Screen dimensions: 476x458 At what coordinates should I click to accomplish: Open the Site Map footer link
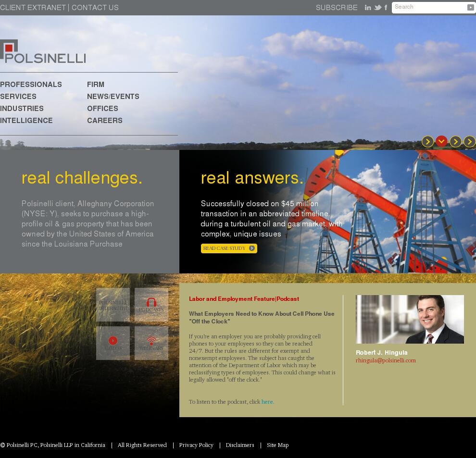click(278, 445)
